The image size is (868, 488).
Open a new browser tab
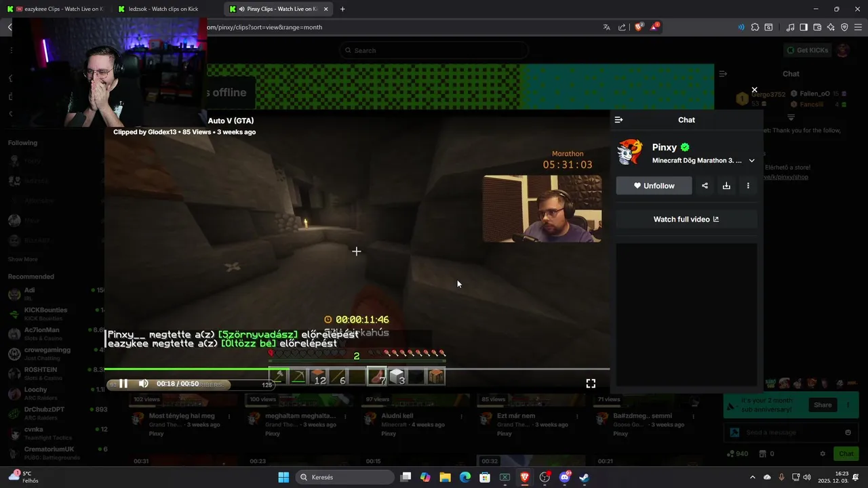pyautogui.click(x=342, y=9)
